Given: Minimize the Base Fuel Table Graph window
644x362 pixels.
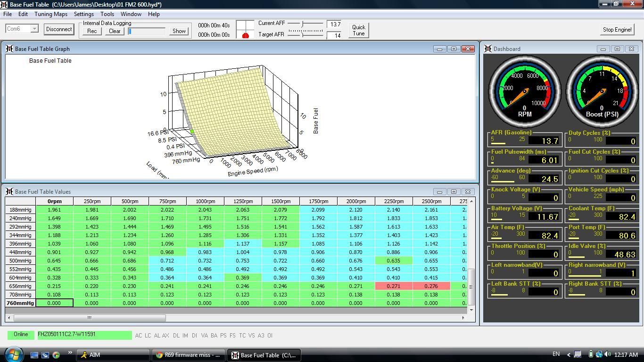Looking at the screenshot, I should pos(439,49).
